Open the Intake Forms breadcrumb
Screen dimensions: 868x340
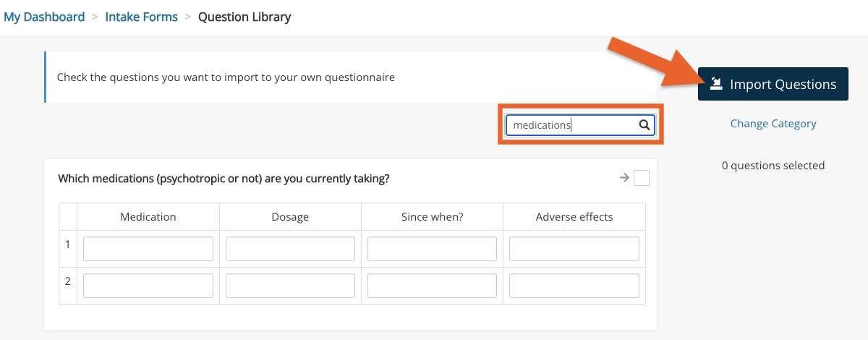(x=141, y=17)
